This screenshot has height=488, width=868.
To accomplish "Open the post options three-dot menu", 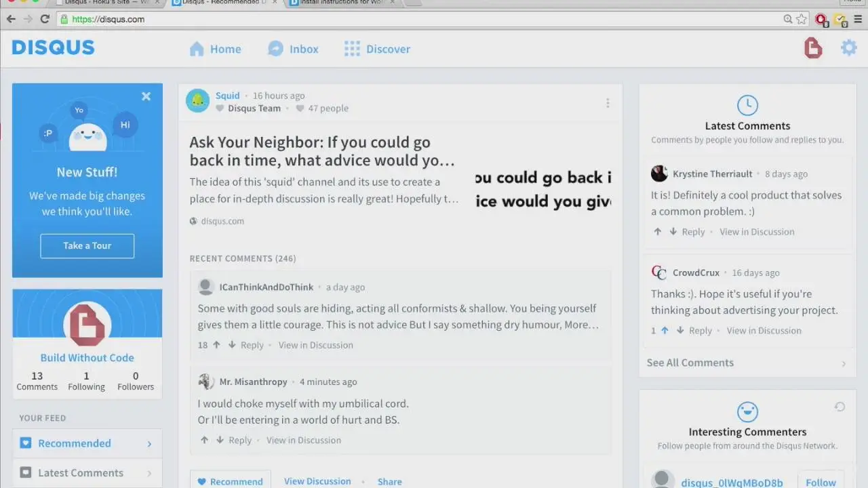I will coord(608,103).
